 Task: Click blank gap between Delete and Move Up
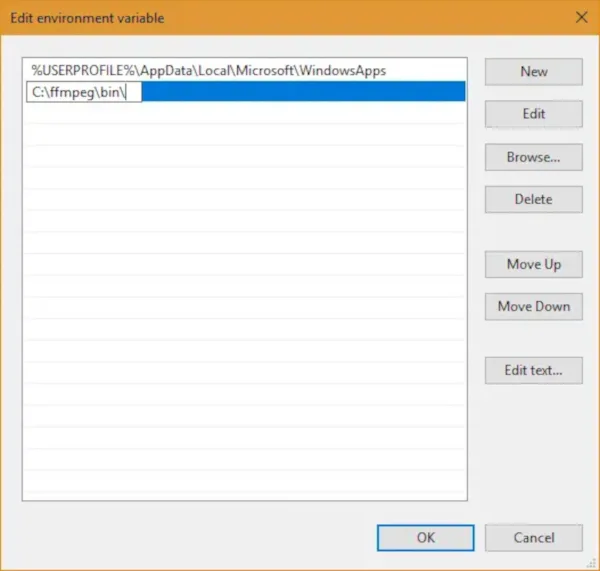pos(534,232)
